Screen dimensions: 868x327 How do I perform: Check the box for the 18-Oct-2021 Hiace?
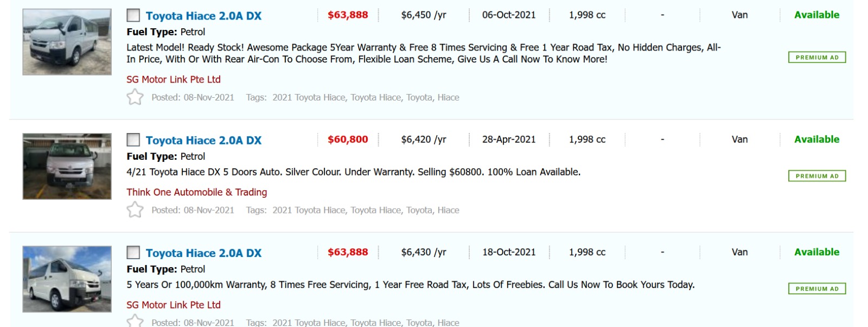click(x=133, y=253)
